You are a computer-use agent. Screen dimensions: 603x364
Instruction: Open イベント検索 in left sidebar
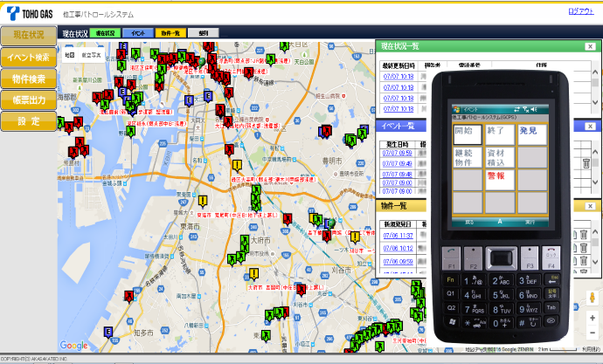(x=29, y=58)
